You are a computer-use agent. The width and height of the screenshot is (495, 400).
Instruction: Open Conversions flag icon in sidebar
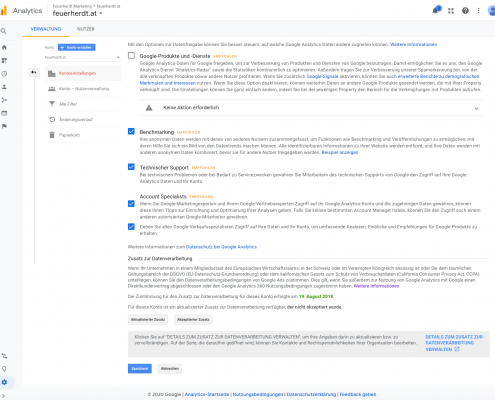click(x=4, y=126)
